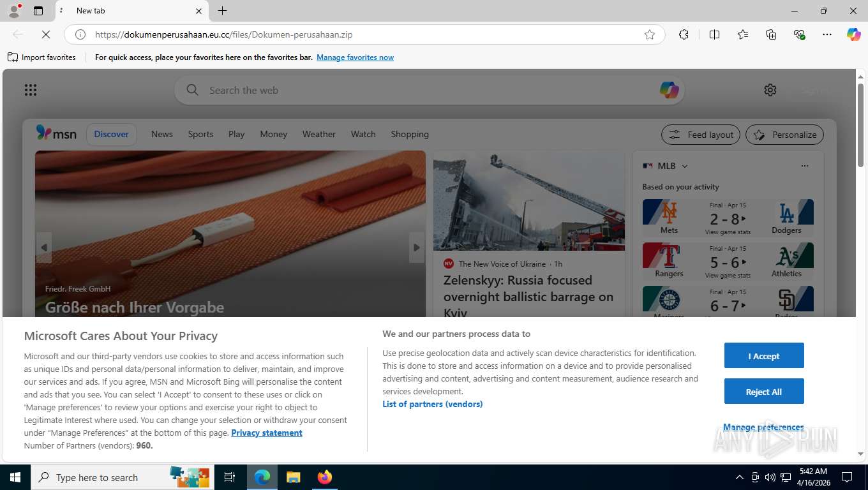Open the tab actions menu icon

point(38,11)
